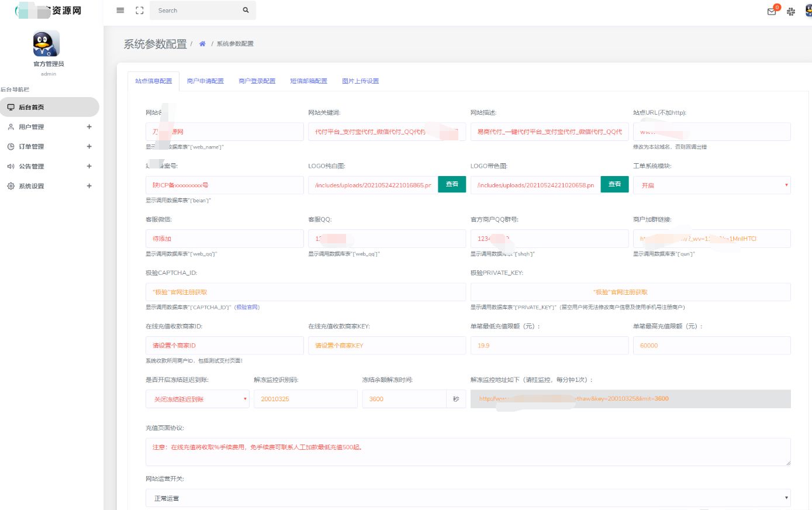Open the 关闭冻结延迟到账 dropdown
The height and width of the screenshot is (510, 812).
(198, 398)
